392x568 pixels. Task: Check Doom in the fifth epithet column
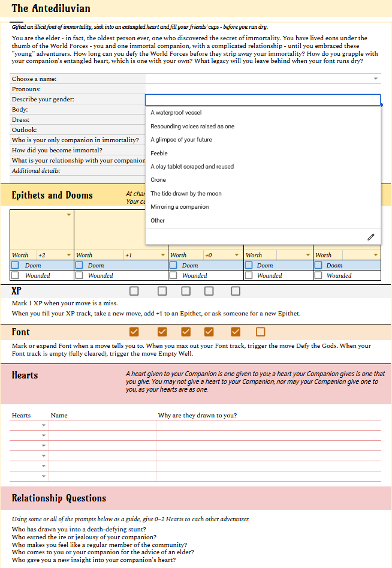click(x=318, y=265)
